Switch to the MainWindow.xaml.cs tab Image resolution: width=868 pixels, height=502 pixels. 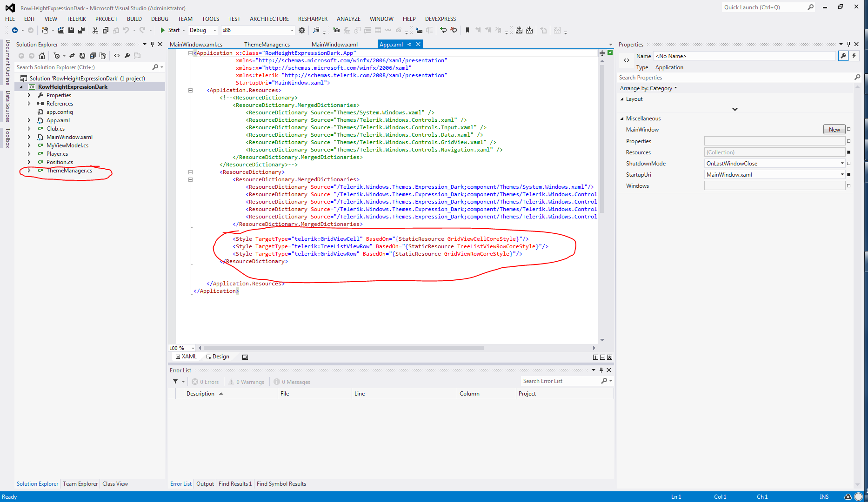tap(196, 45)
